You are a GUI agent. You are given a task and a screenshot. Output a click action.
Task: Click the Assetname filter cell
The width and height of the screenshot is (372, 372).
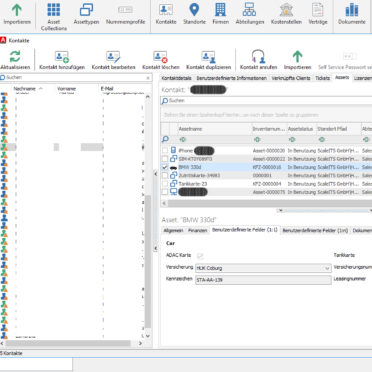tap(215, 139)
